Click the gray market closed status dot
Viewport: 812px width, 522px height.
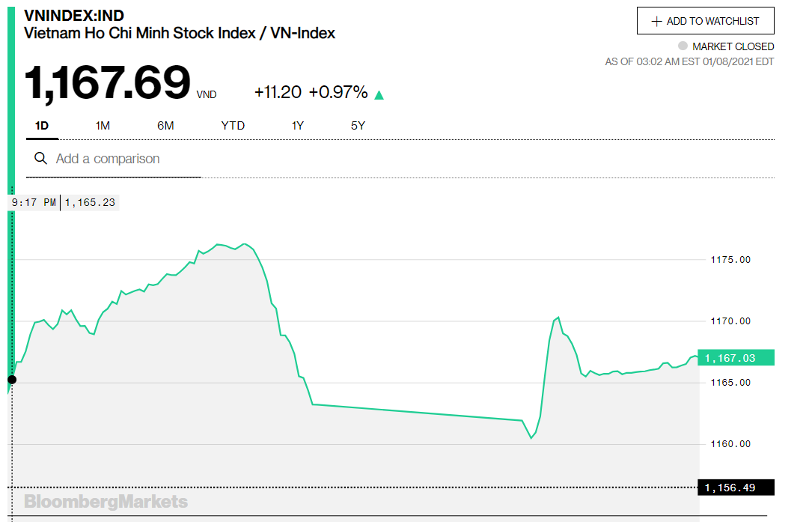(x=683, y=46)
